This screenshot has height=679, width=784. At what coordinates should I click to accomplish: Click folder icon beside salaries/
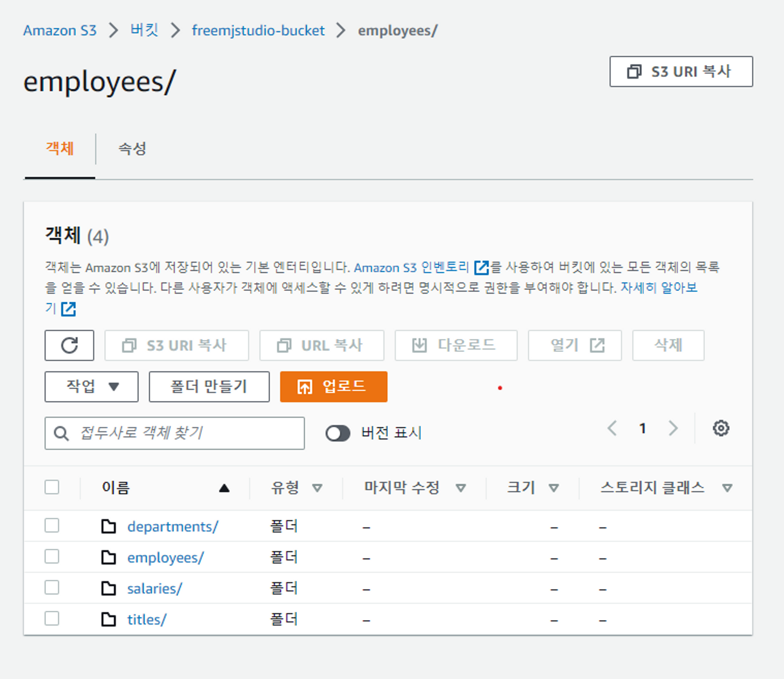[x=109, y=588]
